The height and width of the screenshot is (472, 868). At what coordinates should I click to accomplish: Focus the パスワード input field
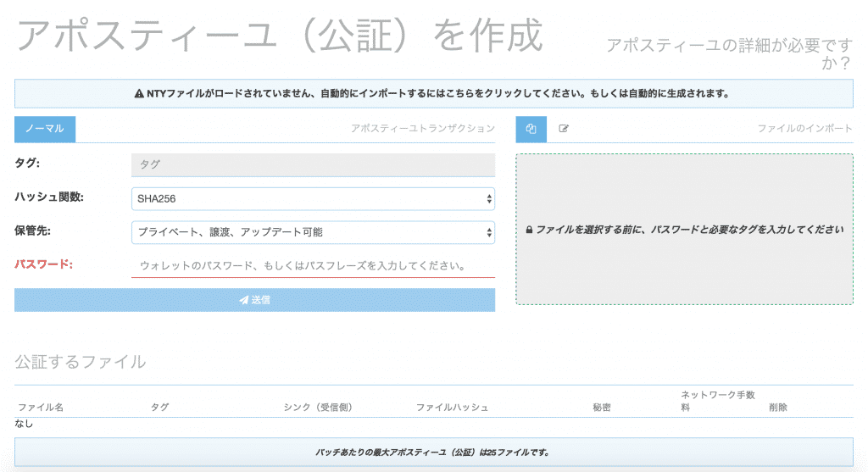pyautogui.click(x=313, y=265)
